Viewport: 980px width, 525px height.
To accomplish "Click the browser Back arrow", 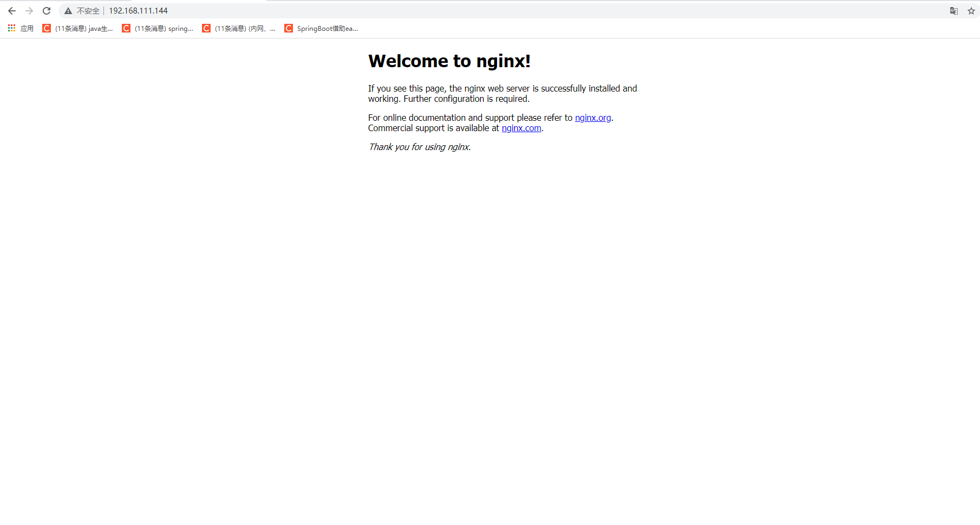I will click(x=12, y=11).
